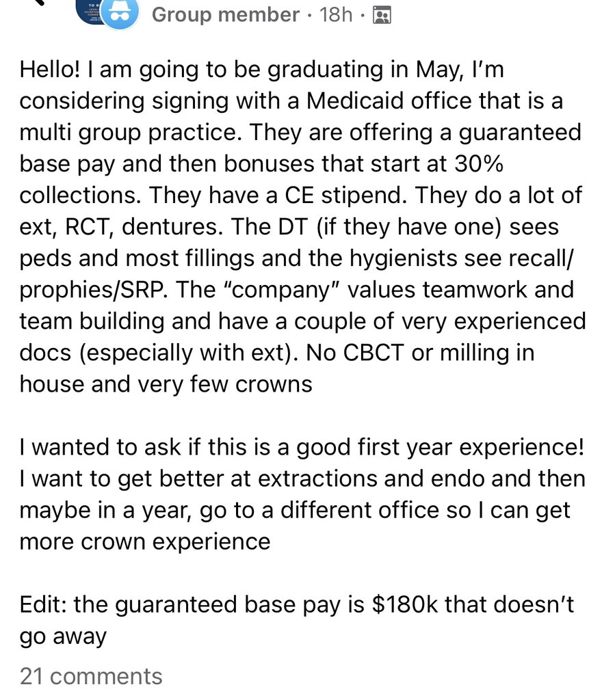Image resolution: width=615 pixels, height=700 pixels.
Task: Tap the paragraph about good first year experience
Action: click(302, 494)
